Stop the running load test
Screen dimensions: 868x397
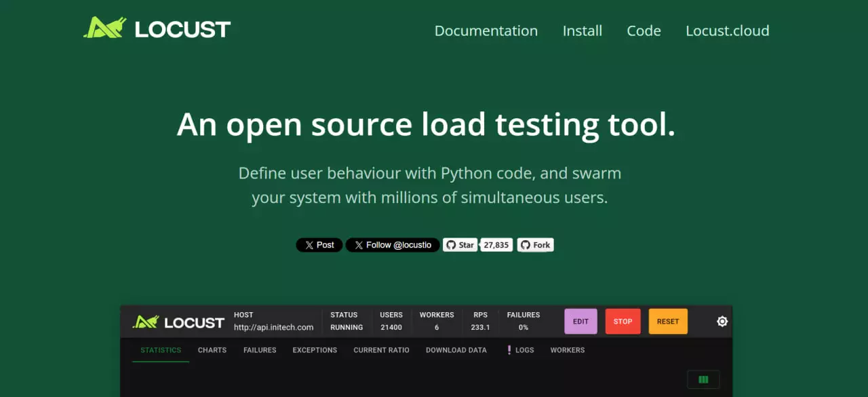pos(623,322)
